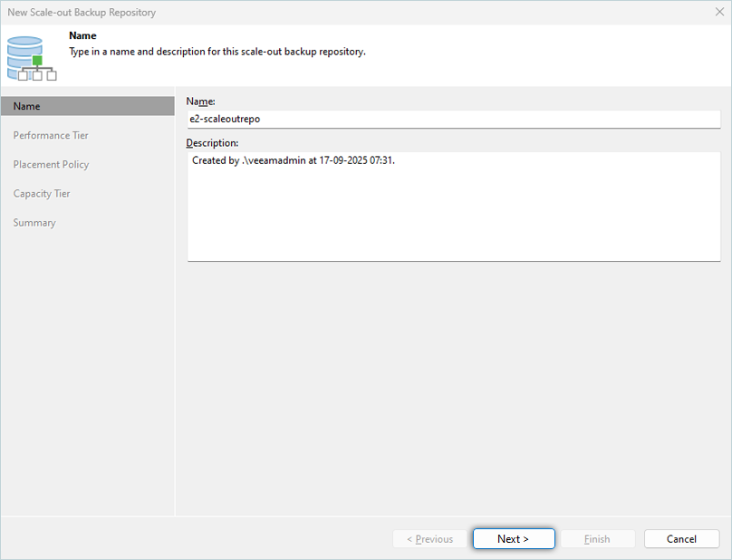Click the 'Description:' field label

[212, 143]
